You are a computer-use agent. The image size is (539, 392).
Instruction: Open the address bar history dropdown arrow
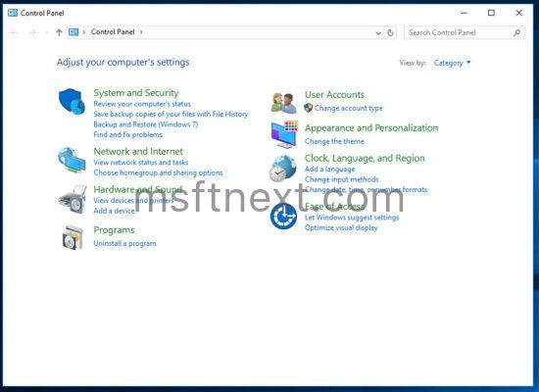378,33
